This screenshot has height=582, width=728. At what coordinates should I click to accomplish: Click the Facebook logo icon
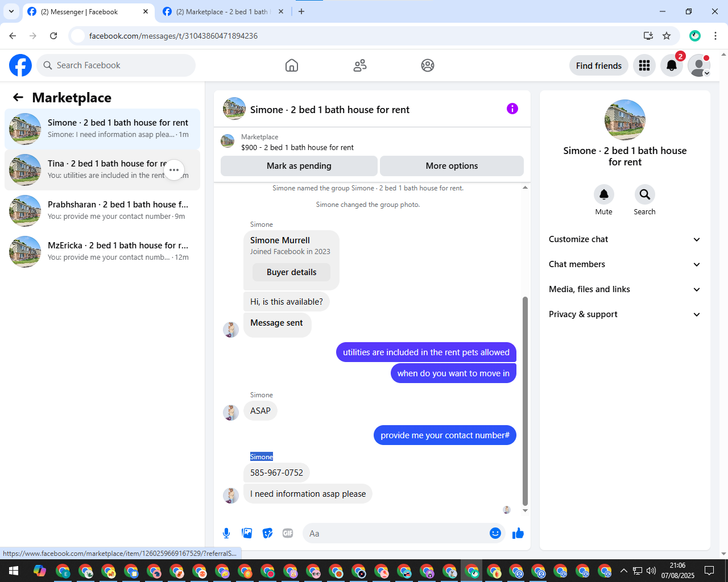(20, 65)
